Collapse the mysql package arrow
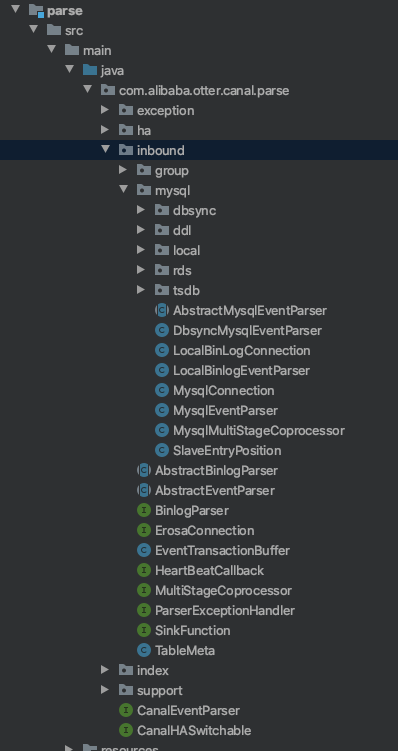The image size is (398, 751). pyautogui.click(x=124, y=190)
